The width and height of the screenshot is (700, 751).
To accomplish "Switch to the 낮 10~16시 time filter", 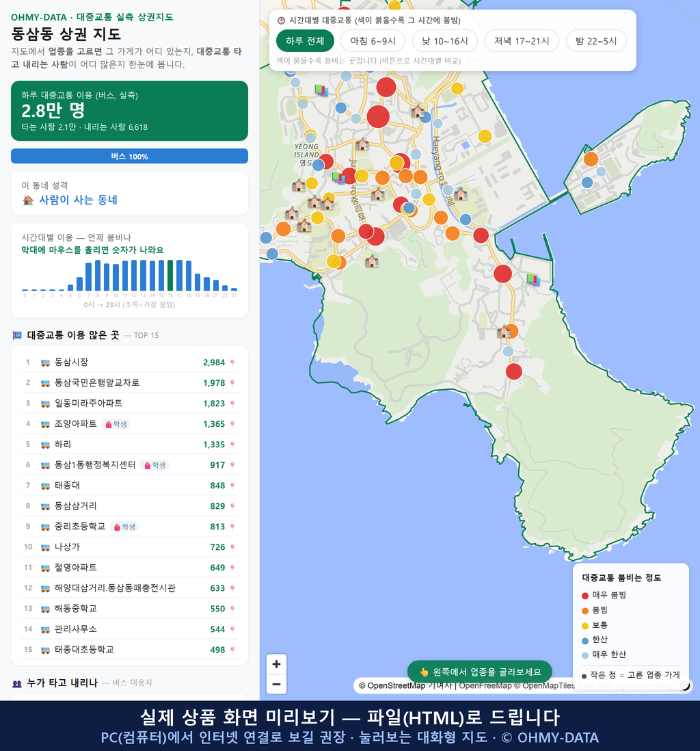I will (445, 41).
